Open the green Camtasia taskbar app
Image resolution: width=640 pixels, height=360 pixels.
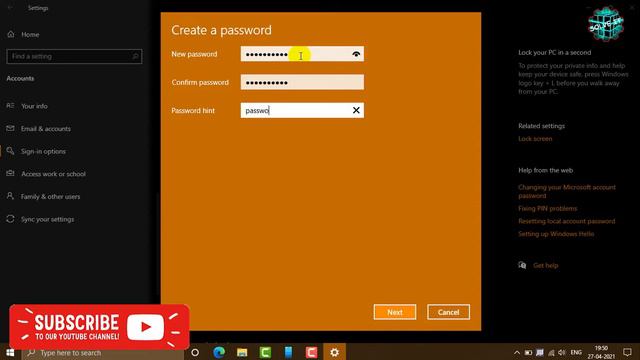click(x=265, y=352)
